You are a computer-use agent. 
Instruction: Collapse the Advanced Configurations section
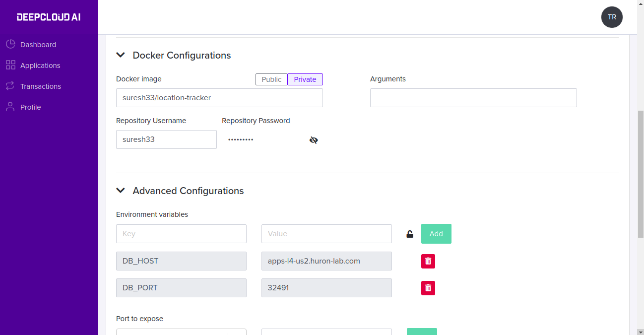[121, 191]
